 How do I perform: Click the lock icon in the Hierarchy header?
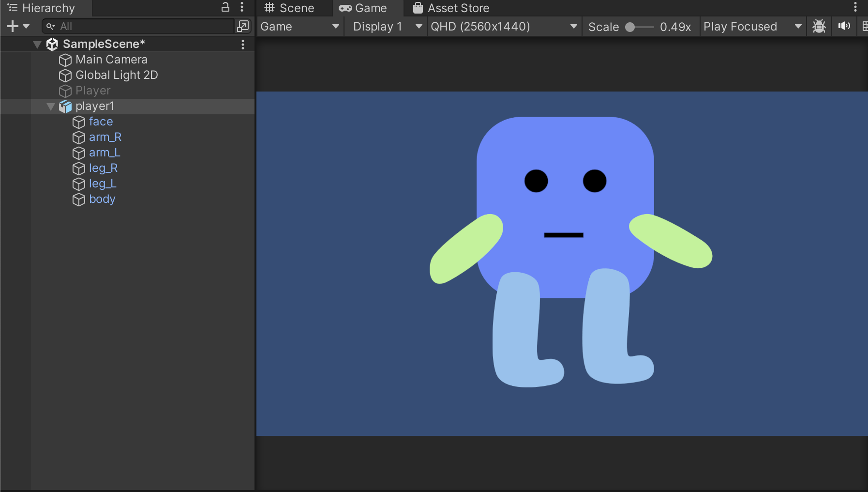click(x=225, y=8)
